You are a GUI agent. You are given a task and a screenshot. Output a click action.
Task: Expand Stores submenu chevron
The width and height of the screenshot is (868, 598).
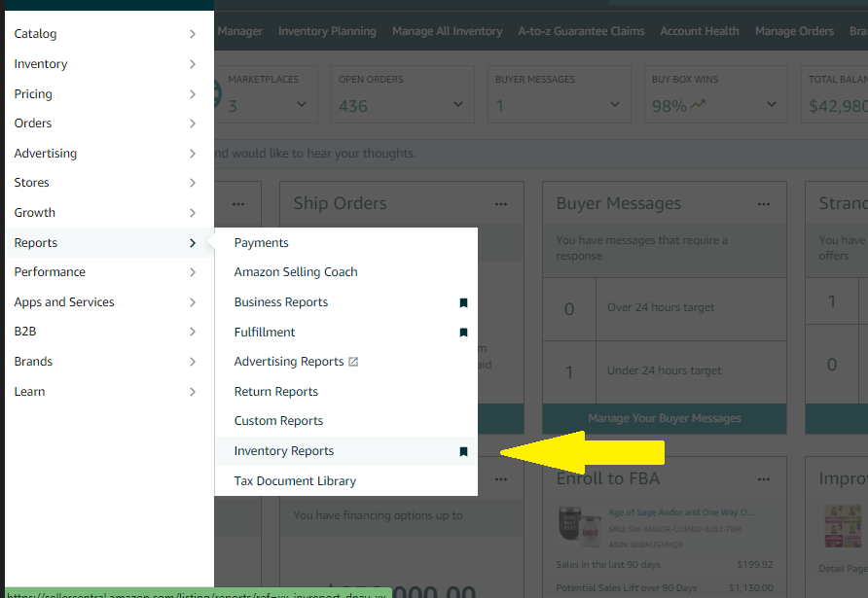192,183
